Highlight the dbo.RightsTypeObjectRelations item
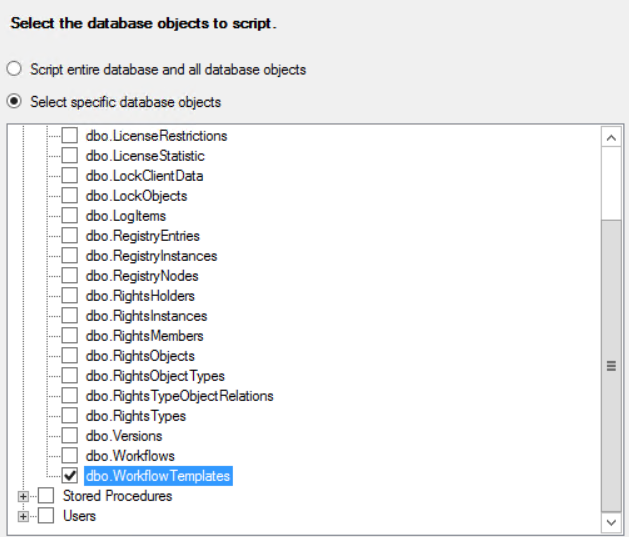 [x=179, y=396]
